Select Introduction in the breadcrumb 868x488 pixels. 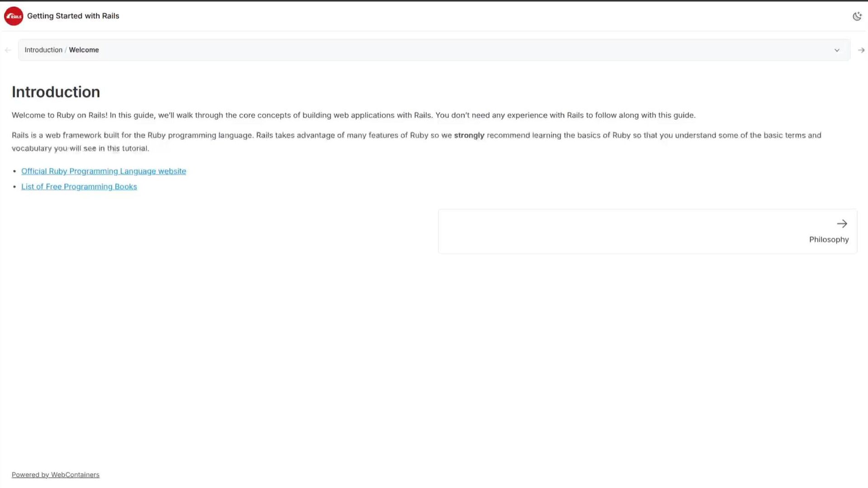pyautogui.click(x=43, y=50)
